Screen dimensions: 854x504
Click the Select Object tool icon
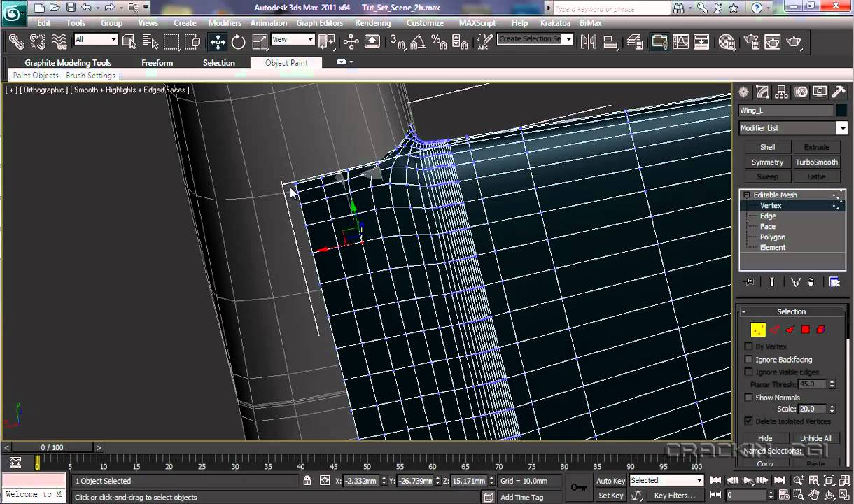129,42
